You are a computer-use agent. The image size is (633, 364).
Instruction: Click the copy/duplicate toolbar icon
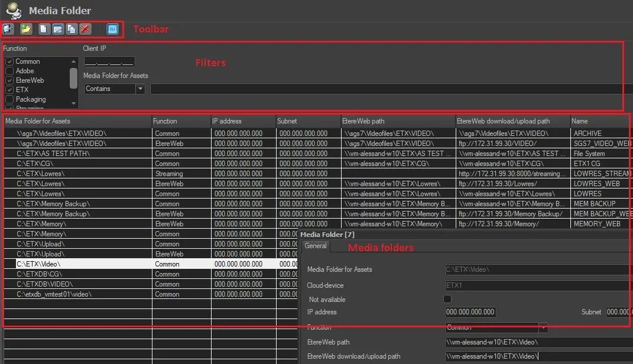pyautogui.click(x=72, y=29)
